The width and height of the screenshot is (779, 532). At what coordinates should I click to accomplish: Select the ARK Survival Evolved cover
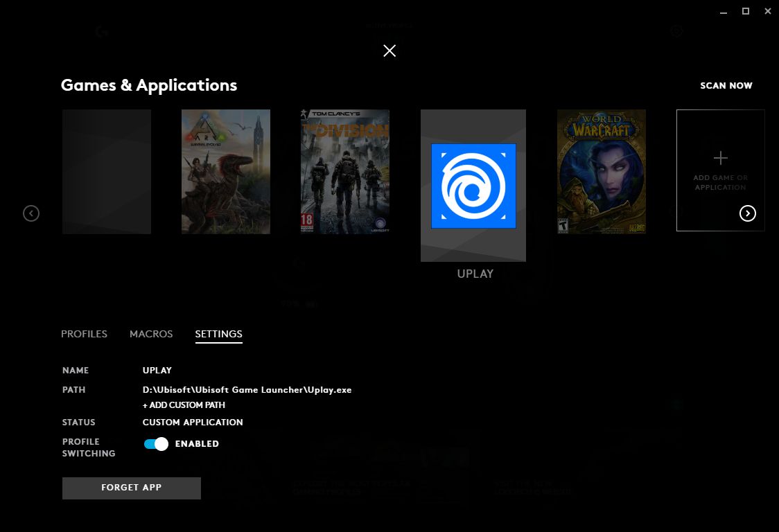[x=226, y=172]
